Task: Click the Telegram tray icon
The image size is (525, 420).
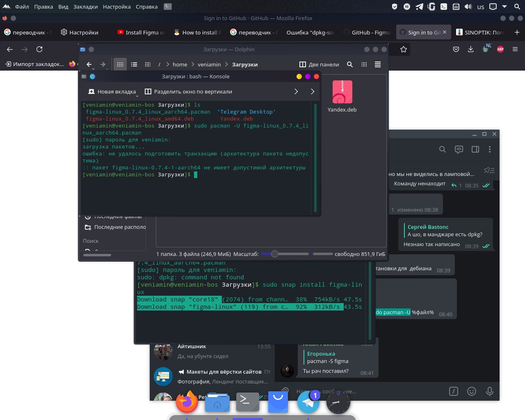Action: coord(419,7)
